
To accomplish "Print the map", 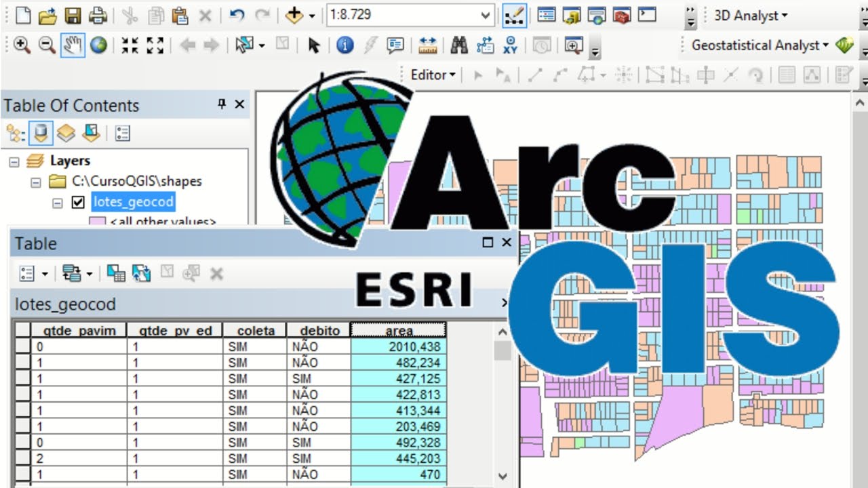I will [x=98, y=15].
